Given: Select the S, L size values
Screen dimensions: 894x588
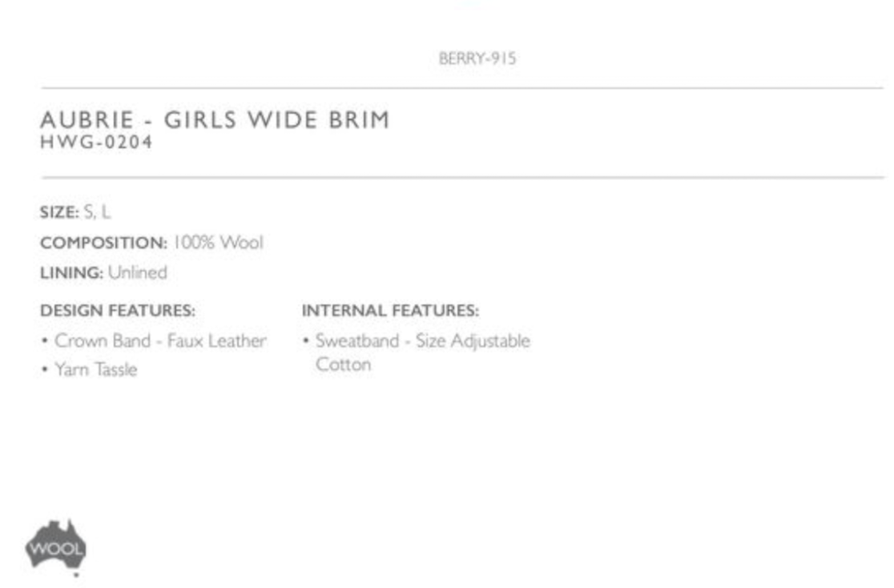Looking at the screenshot, I should pyautogui.click(x=98, y=212).
